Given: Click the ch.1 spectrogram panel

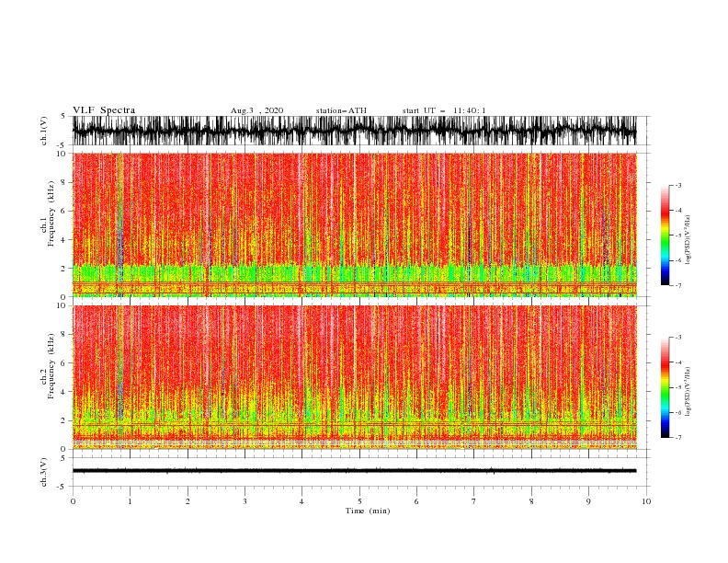Looking at the screenshot, I should click(354, 224).
